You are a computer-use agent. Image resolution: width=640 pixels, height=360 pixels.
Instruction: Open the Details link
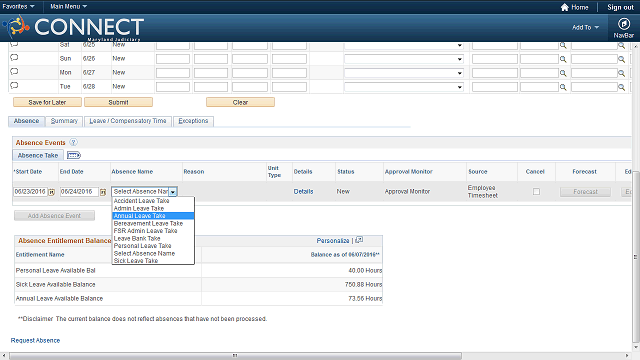point(303,191)
